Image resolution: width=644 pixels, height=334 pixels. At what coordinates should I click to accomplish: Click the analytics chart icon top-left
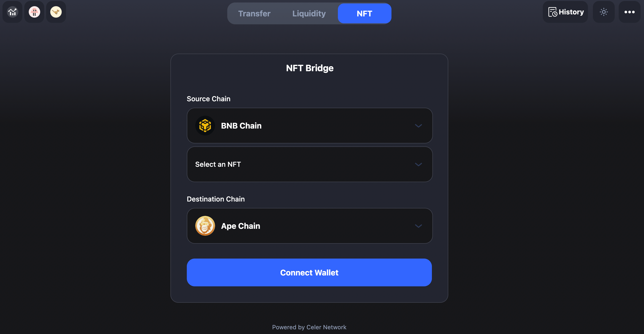pyautogui.click(x=12, y=12)
